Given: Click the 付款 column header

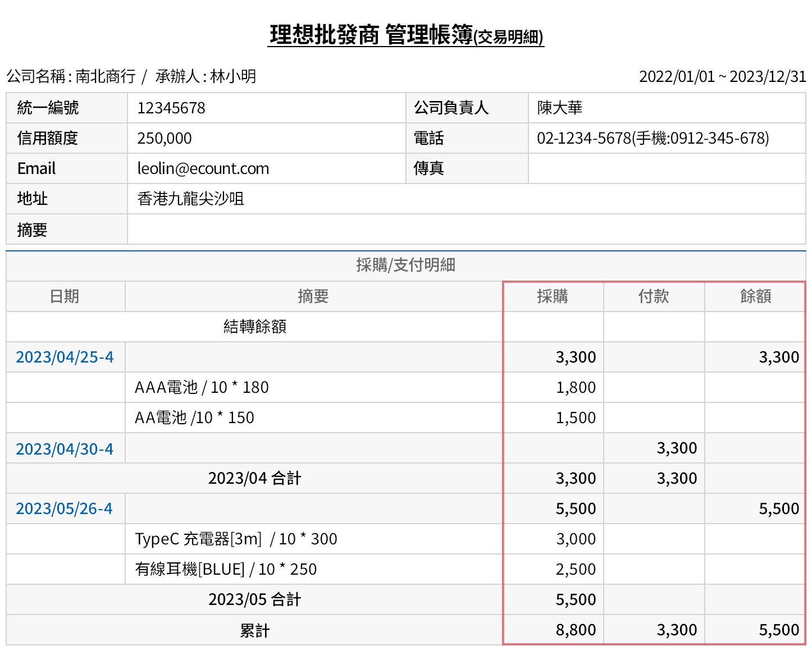Looking at the screenshot, I should tap(654, 296).
